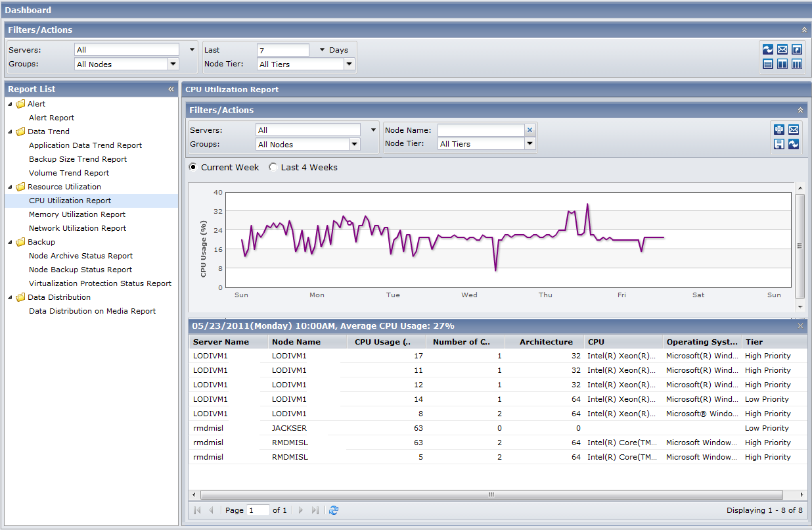Refresh the table using pagination refresh icon

pos(334,510)
